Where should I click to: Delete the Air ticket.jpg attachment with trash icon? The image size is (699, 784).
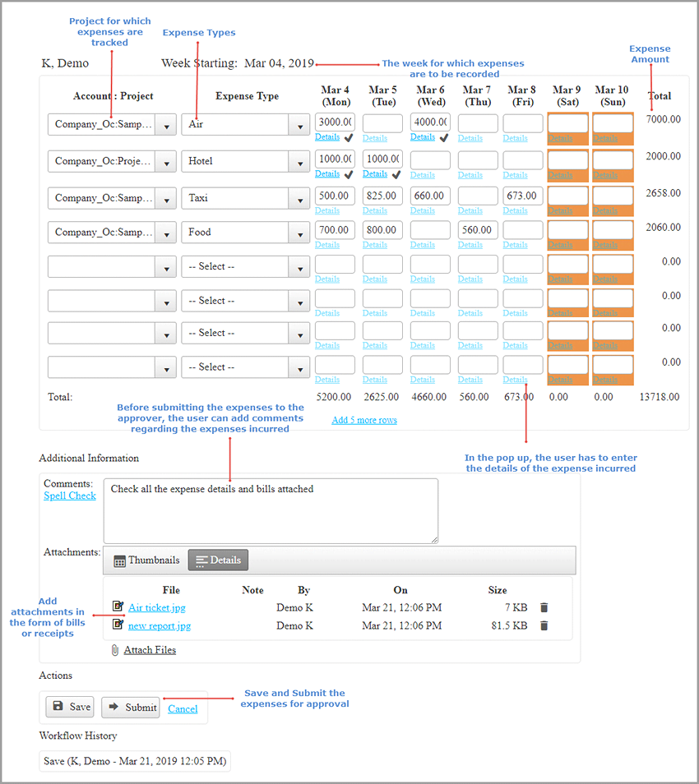click(544, 607)
